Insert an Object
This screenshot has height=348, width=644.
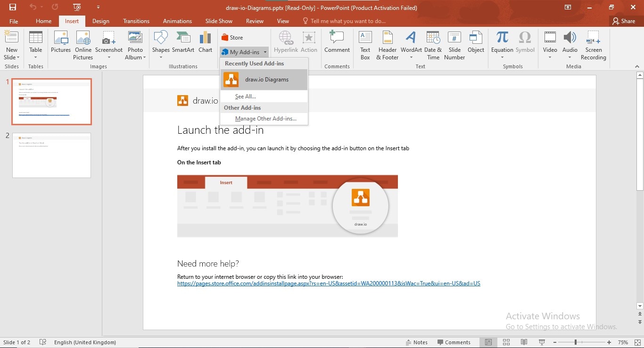pyautogui.click(x=476, y=42)
